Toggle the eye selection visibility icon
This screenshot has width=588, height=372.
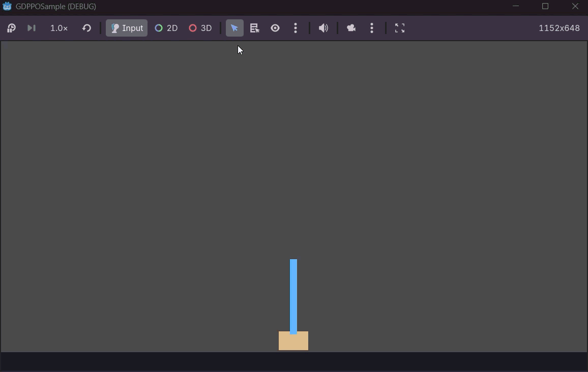(275, 28)
